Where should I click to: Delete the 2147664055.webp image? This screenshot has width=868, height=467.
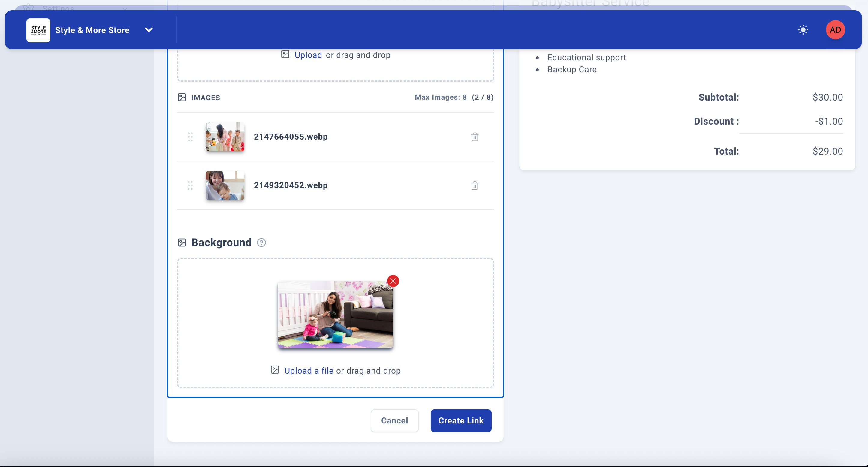click(475, 137)
